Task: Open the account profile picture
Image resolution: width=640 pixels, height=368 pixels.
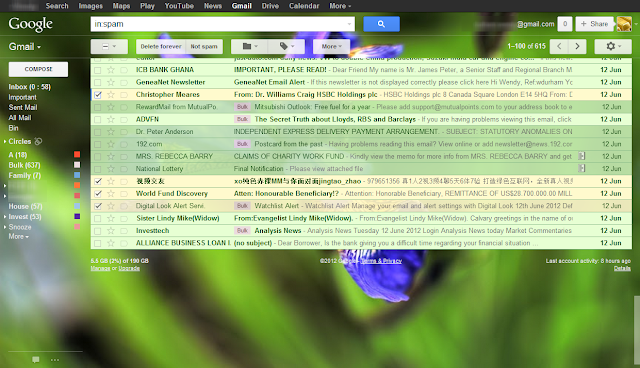Action: coord(624,24)
